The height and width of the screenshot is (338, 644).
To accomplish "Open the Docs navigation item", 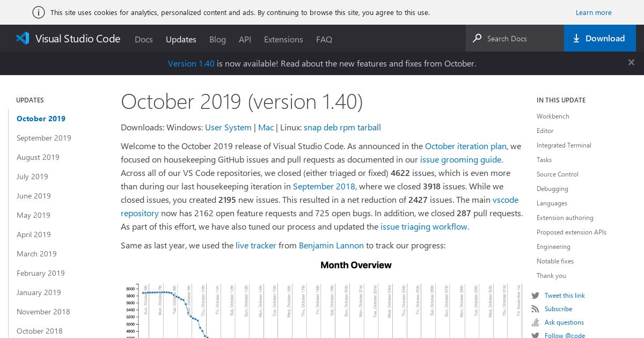I will (x=144, y=39).
